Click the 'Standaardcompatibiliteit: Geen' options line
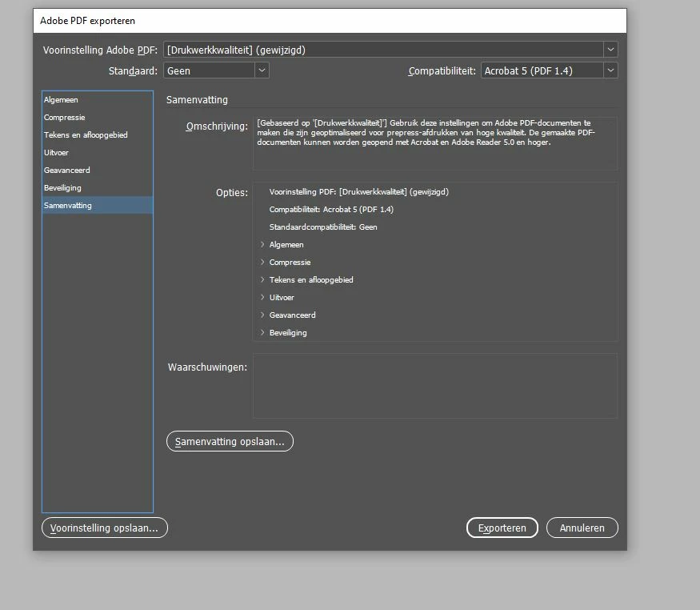The height and width of the screenshot is (610, 700). (323, 227)
